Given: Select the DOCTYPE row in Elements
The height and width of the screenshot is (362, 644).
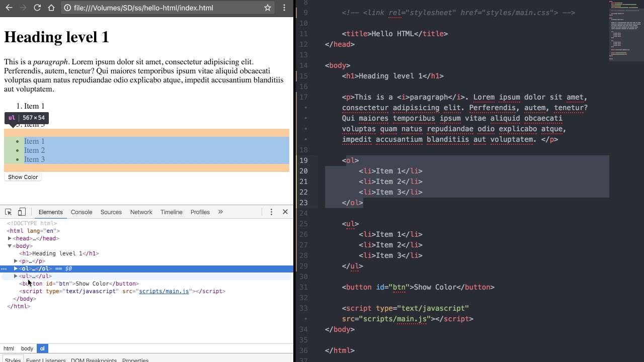Looking at the screenshot, I should coord(32,223).
